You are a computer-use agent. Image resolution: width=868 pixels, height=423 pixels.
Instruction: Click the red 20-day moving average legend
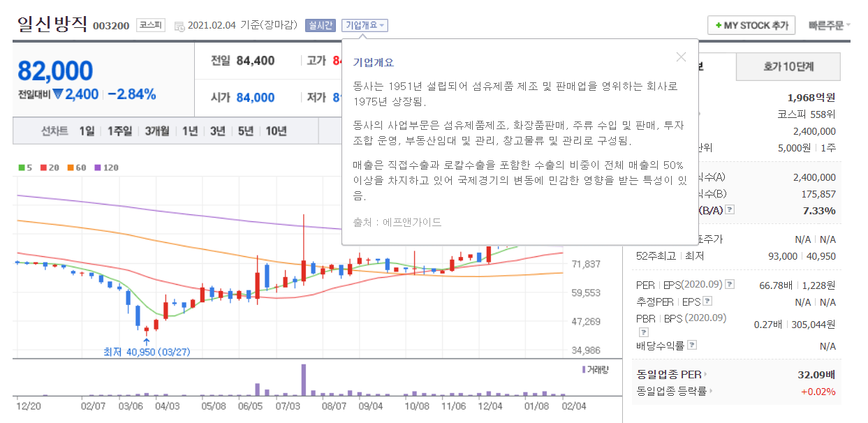pos(48,168)
